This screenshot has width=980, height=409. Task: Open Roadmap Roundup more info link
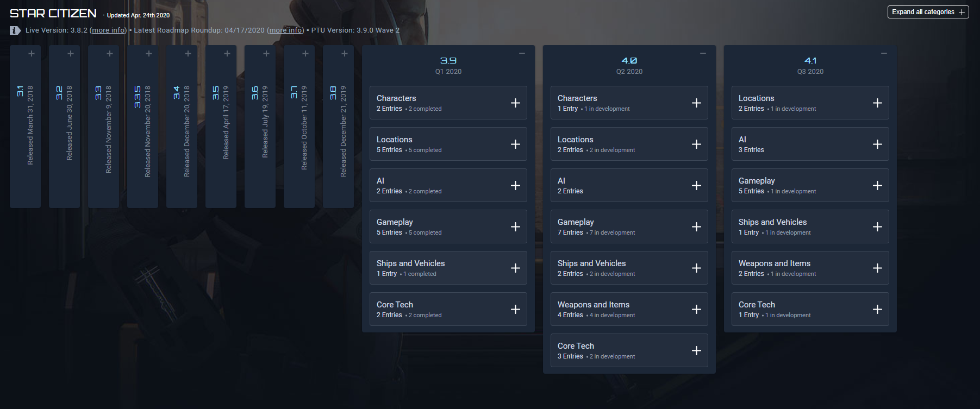click(285, 30)
